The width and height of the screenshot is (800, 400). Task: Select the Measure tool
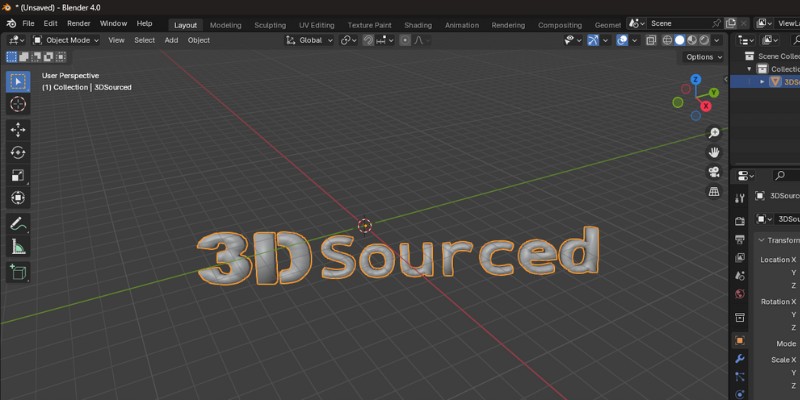click(x=18, y=246)
